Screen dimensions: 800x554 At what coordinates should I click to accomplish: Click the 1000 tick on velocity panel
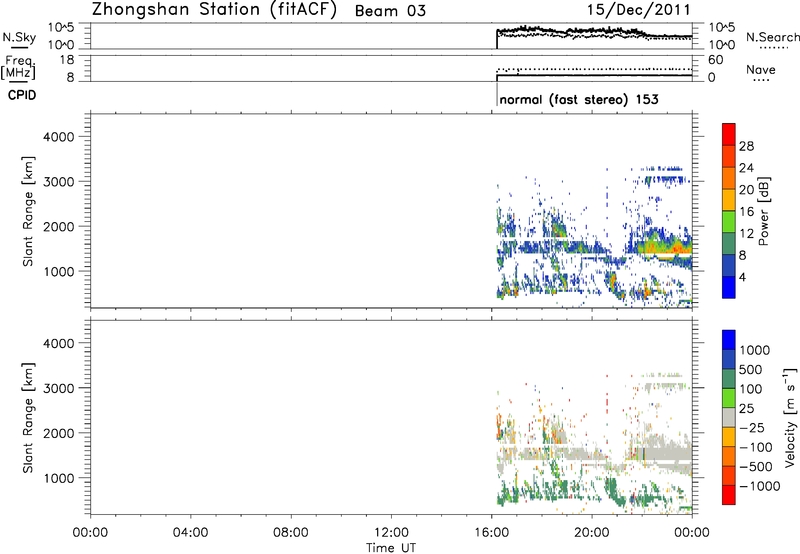59,478
